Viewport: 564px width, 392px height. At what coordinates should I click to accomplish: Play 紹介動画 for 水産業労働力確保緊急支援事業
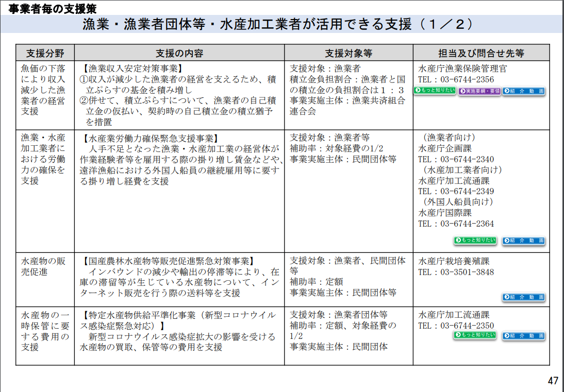(524, 241)
